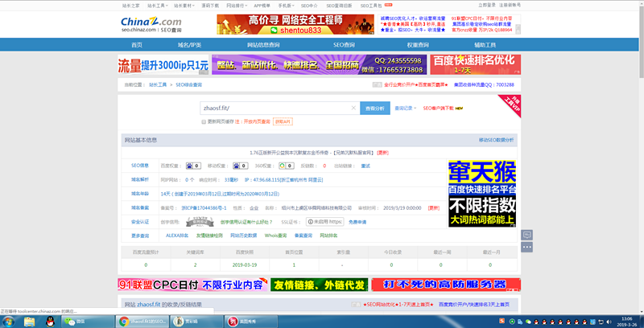Image resolution: width=644 pixels, height=328 pixels.
Task: Click the 获取API dashed button
Action: coord(283,121)
